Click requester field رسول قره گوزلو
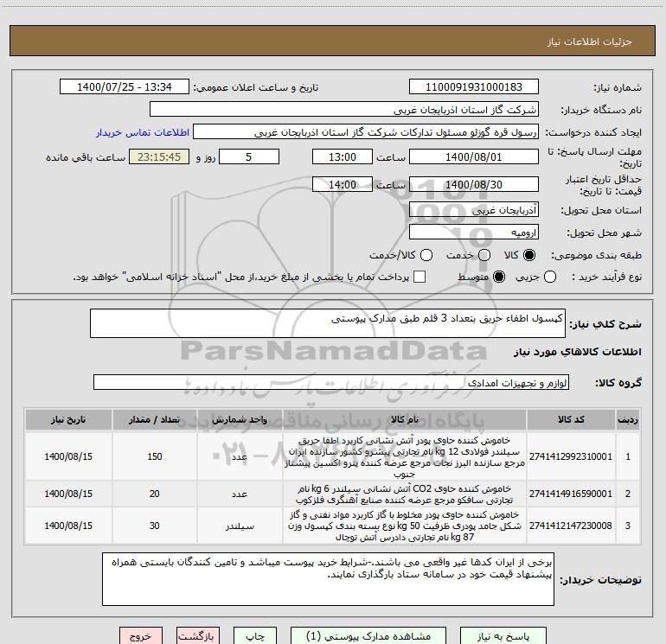 (x=366, y=132)
